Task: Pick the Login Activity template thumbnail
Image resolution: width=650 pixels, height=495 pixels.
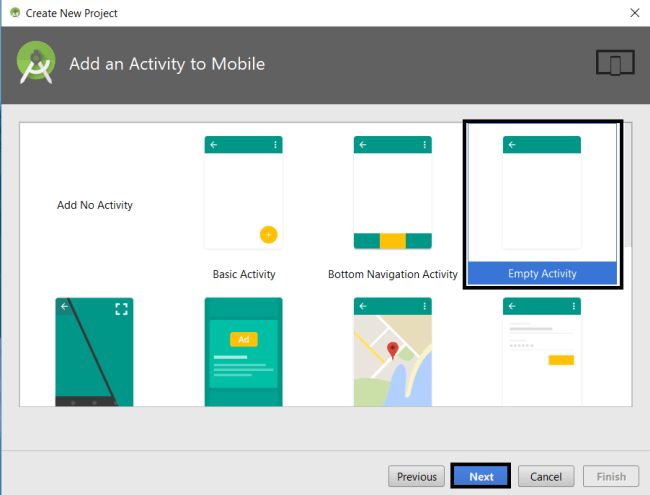Action: [x=542, y=352]
